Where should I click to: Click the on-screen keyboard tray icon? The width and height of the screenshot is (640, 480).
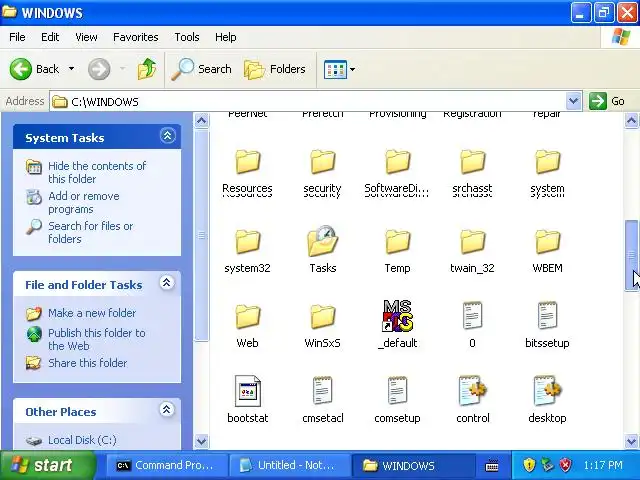click(492, 465)
